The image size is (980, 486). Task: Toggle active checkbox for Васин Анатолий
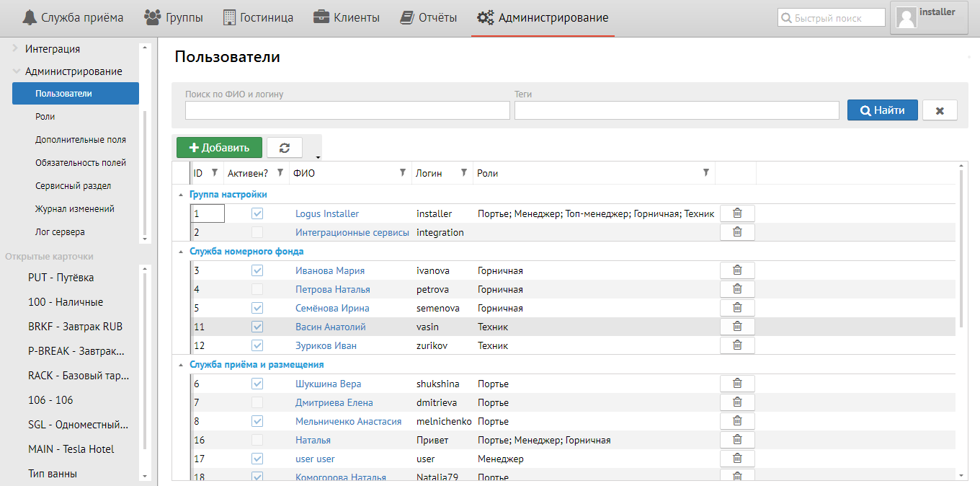pos(257,327)
